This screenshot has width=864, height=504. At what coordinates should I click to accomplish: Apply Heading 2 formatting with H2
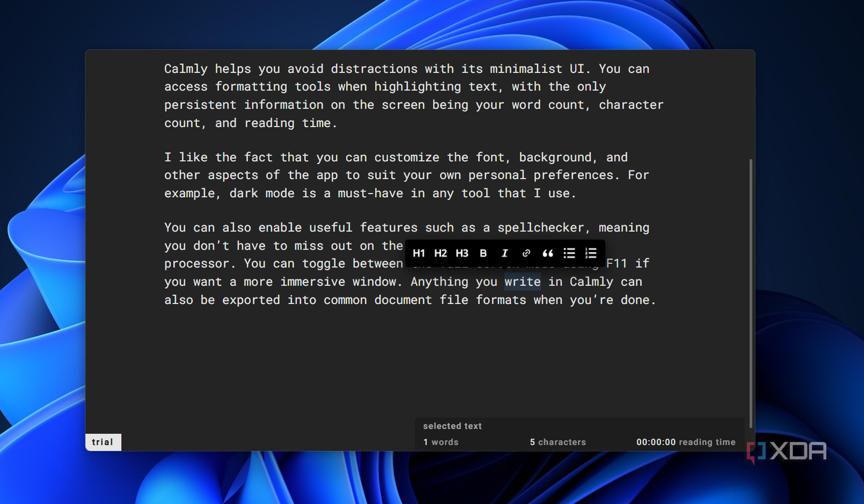coord(440,253)
